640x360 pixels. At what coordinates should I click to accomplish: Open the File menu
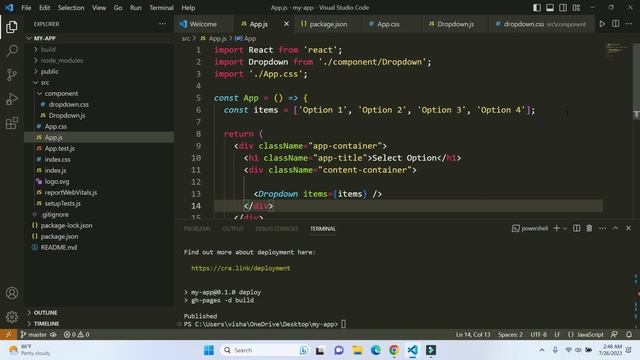pyautogui.click(x=26, y=7)
